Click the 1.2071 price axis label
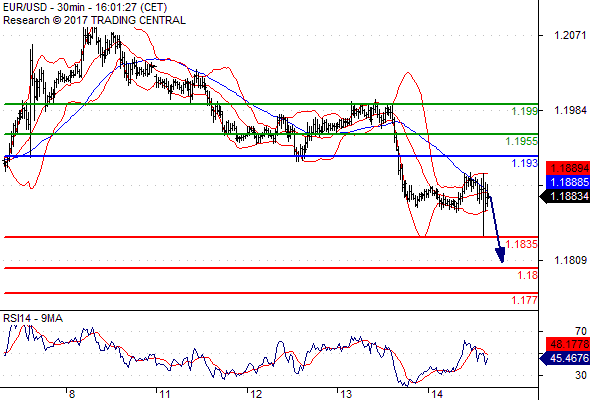Screen dimensions: 590x400 570,35
